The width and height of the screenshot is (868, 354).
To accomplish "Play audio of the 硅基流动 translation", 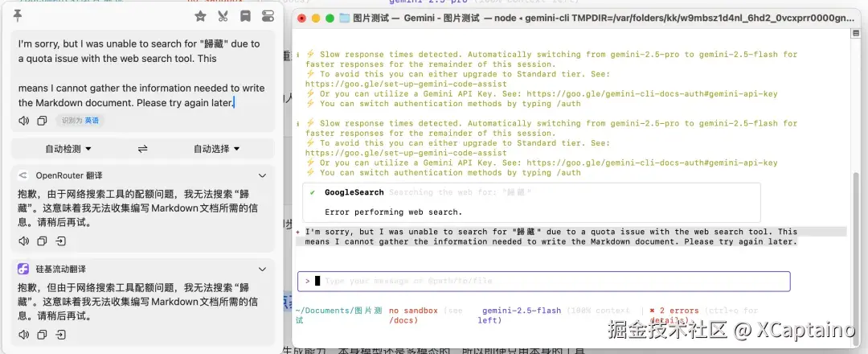I will [23, 335].
